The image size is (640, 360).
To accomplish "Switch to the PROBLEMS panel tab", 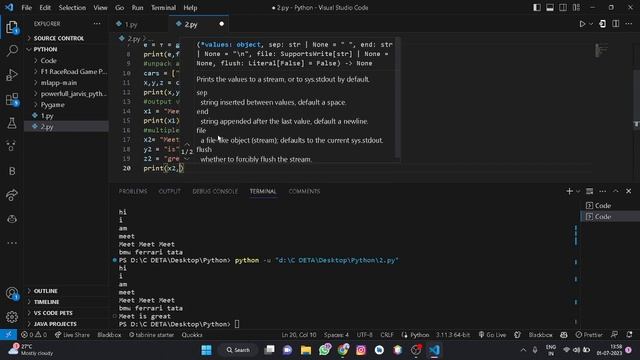I will (133, 191).
